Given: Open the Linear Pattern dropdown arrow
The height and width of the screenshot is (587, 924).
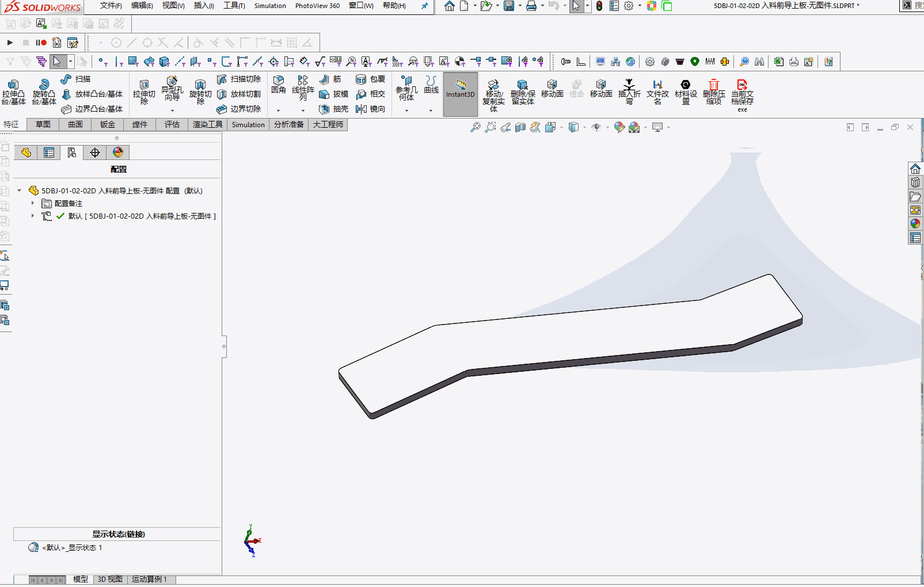Looking at the screenshot, I should pos(303,110).
